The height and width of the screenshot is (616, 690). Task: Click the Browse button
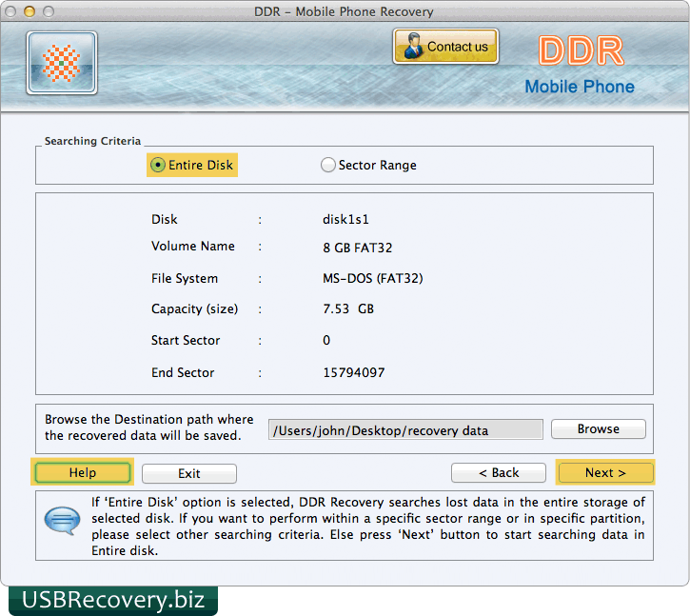[598, 428]
